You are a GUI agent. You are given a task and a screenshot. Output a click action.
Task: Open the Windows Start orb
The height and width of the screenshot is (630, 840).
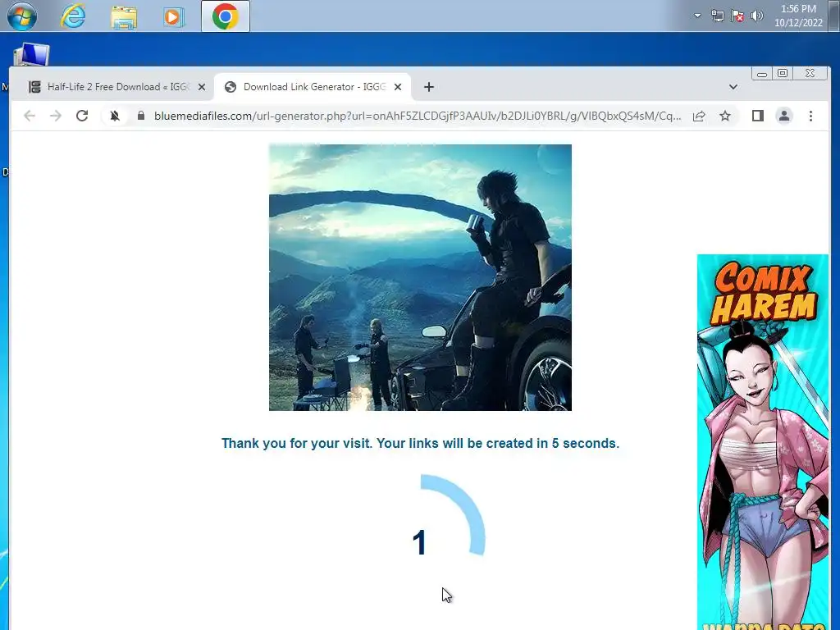coord(22,16)
